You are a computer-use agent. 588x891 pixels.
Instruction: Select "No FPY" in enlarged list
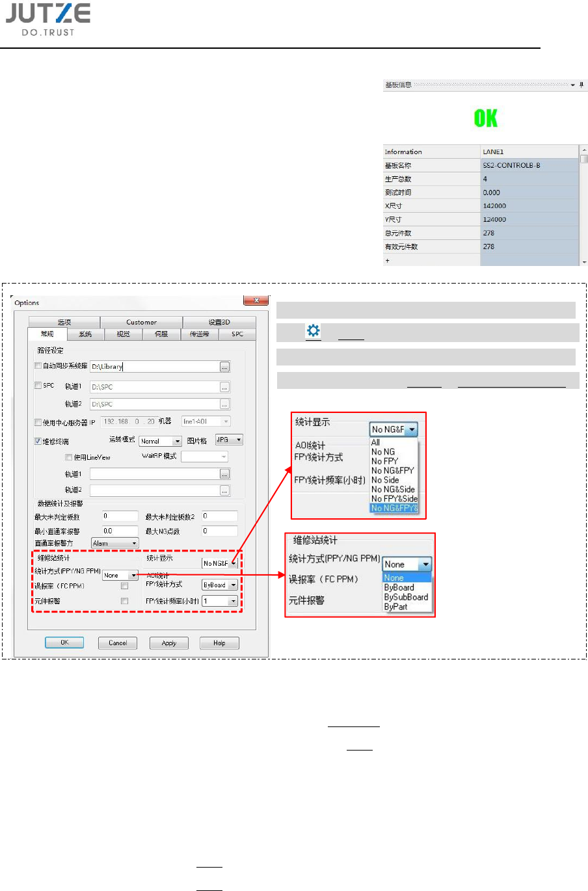[x=394, y=461]
